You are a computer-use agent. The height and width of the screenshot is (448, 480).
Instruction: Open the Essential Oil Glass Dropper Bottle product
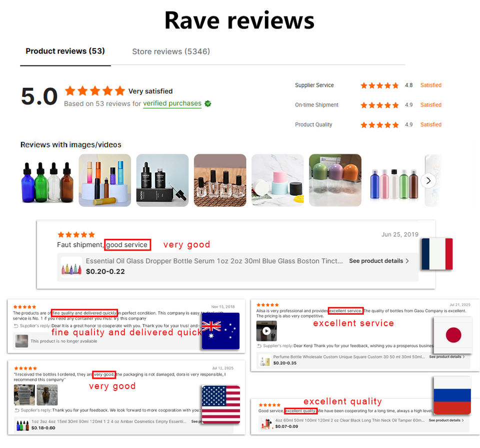pyautogui.click(x=214, y=261)
